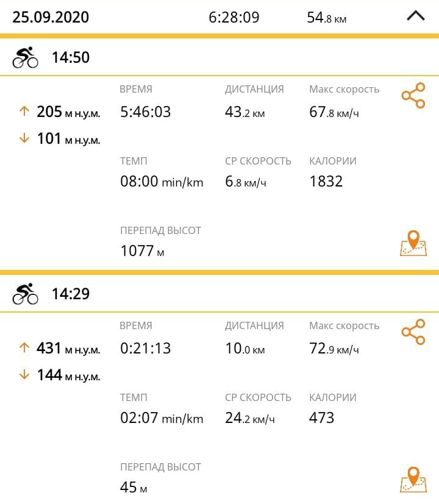Tap the cyclist icon beside 14:29
The height and width of the screenshot is (504, 439).
(25, 294)
